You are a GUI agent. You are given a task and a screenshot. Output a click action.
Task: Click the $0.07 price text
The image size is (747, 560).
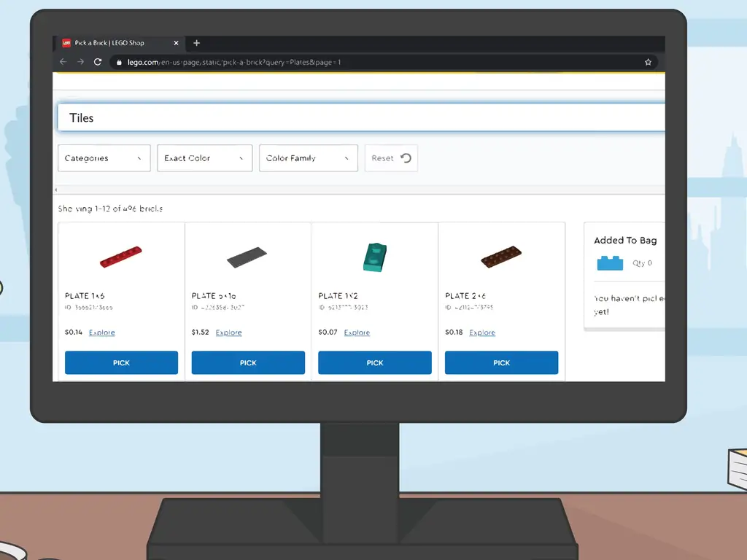(328, 332)
